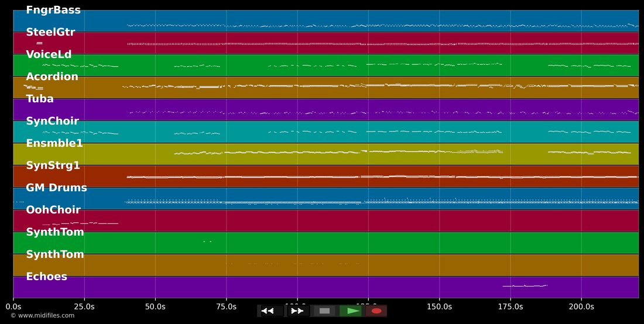644x324 pixels.
Task: Jump to the 50.0s time marker
Action: pyautogui.click(x=155, y=306)
